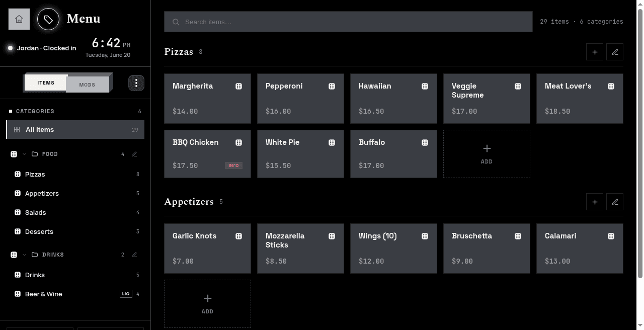Click the Pizzas section heading
This screenshot has height=330, width=644.
coord(179,52)
